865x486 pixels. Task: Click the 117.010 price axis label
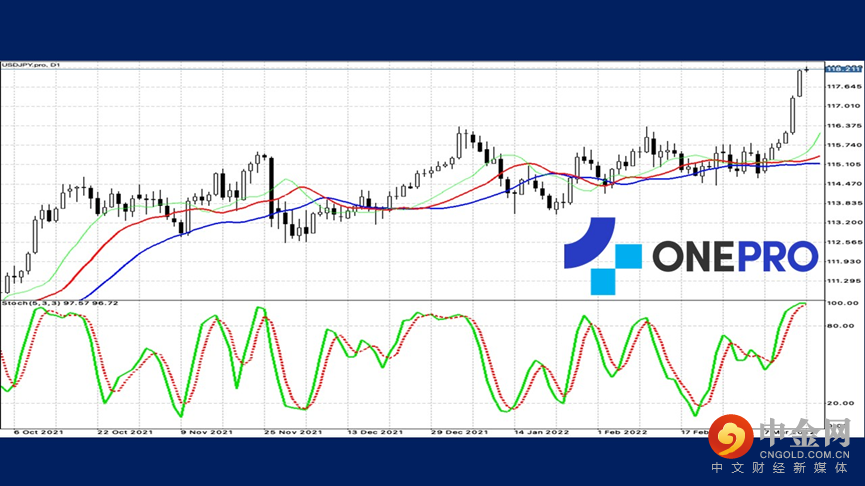click(x=843, y=106)
